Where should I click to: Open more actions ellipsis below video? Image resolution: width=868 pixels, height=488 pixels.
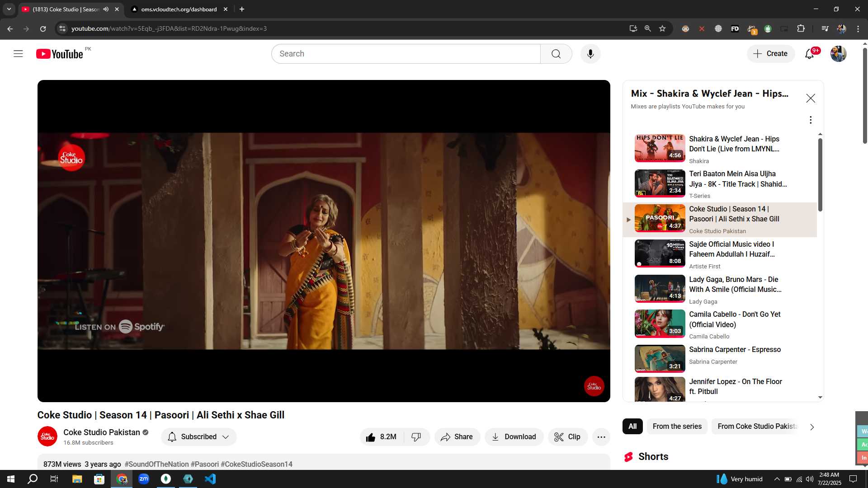601,437
